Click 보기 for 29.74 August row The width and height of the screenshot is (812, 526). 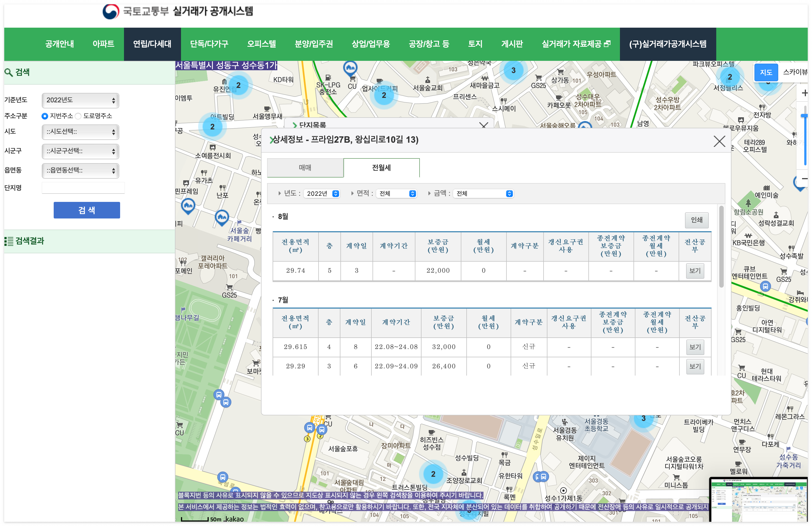(695, 271)
